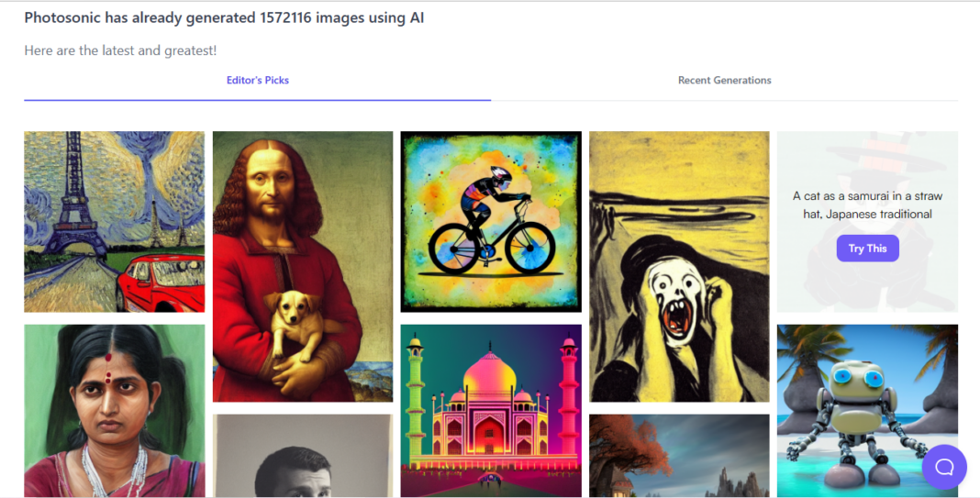Click the Photosonic generated images heading

(x=224, y=18)
